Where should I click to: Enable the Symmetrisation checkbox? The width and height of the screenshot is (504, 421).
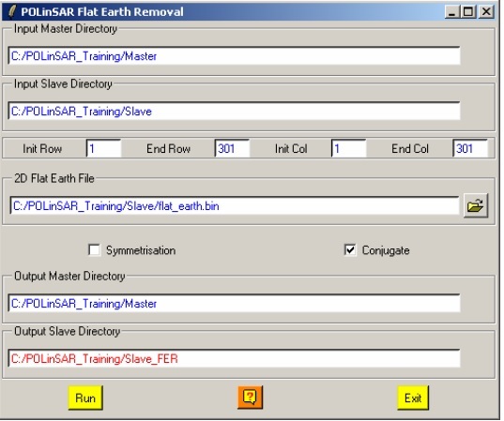coord(94,249)
